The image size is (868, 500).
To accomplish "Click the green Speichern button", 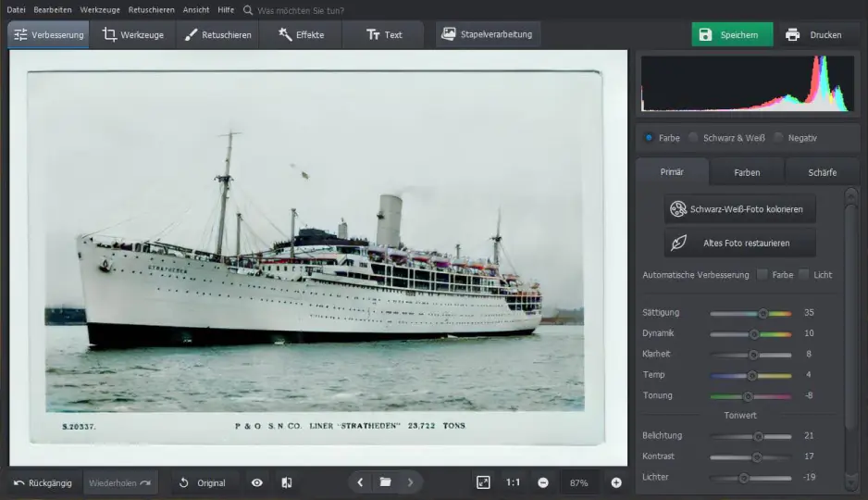I will click(732, 35).
